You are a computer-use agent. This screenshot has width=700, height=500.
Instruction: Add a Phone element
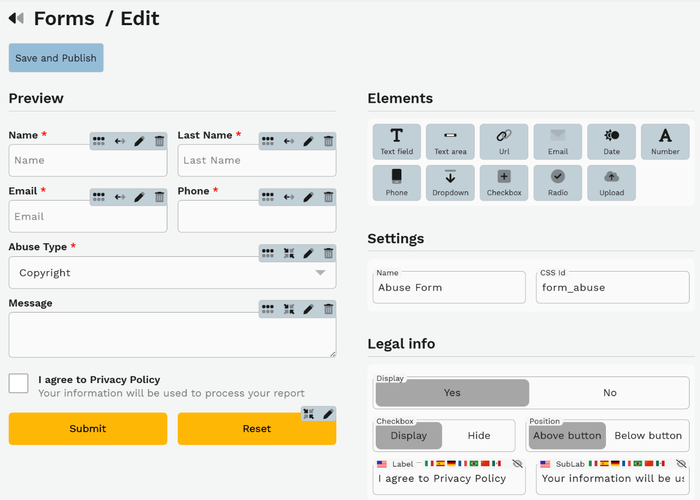coord(396,183)
